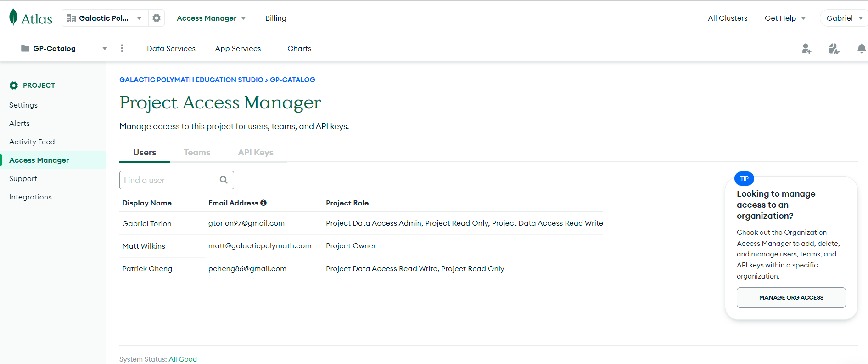Switch to Data Services tab
This screenshot has height=364, width=868.
pos(171,48)
